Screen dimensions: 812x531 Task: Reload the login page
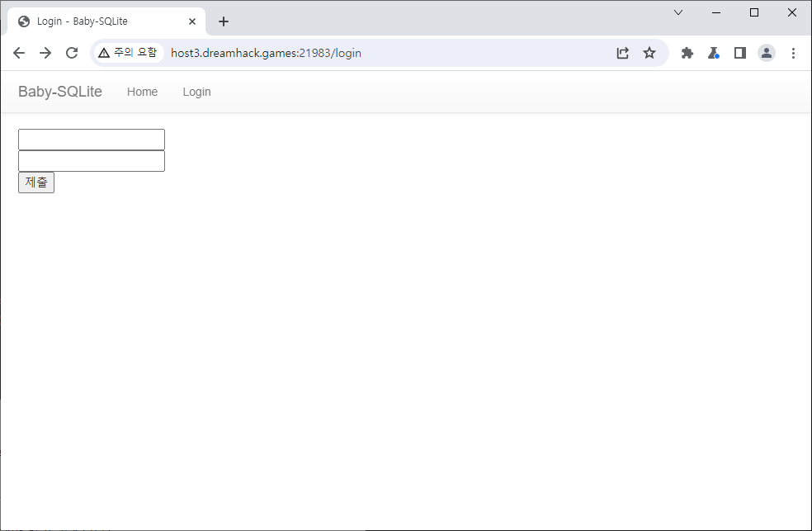point(72,53)
